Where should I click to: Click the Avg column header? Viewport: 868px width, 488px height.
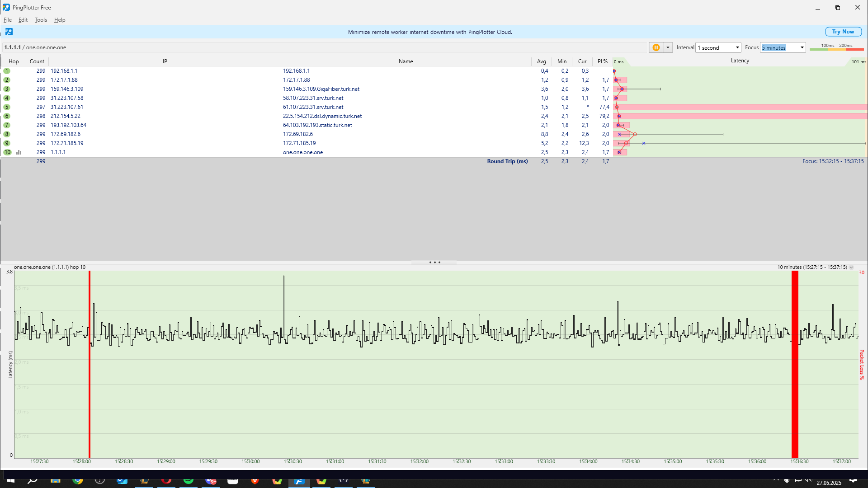[542, 61]
